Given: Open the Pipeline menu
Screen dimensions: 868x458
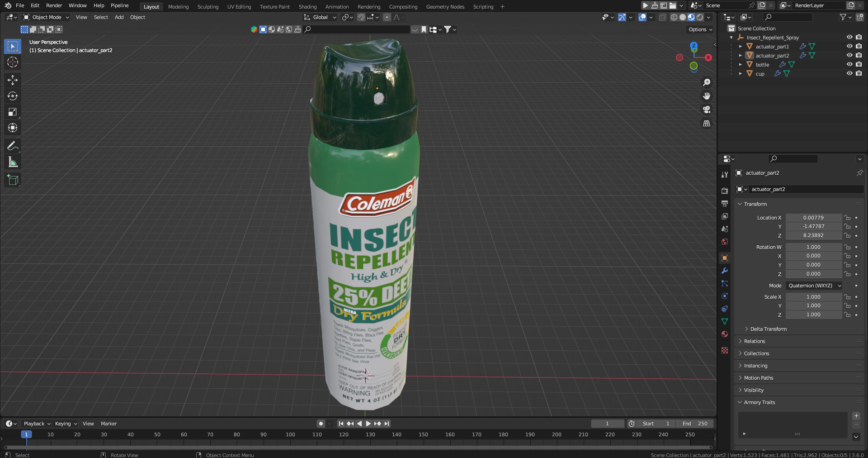Looking at the screenshot, I should (x=119, y=5).
